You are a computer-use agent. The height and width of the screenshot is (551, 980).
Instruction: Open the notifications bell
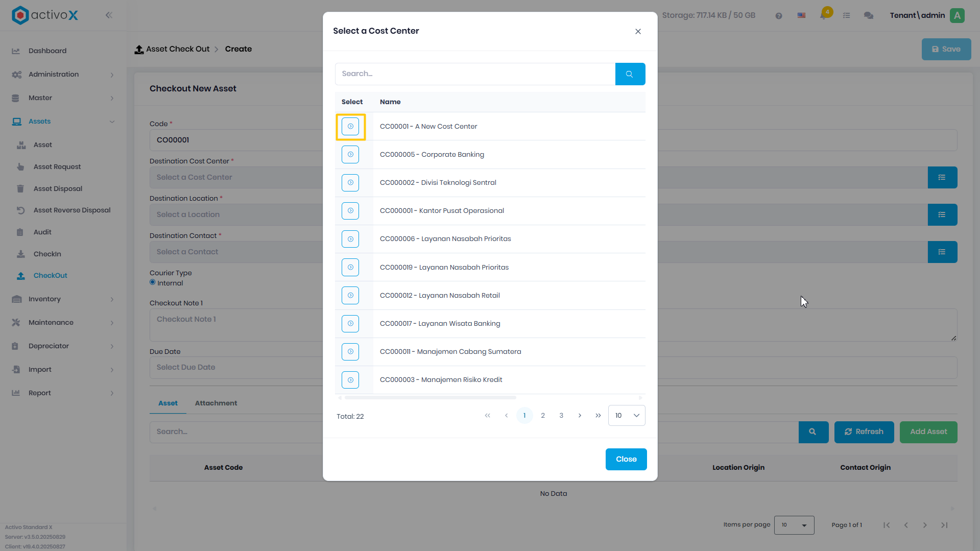(x=823, y=16)
